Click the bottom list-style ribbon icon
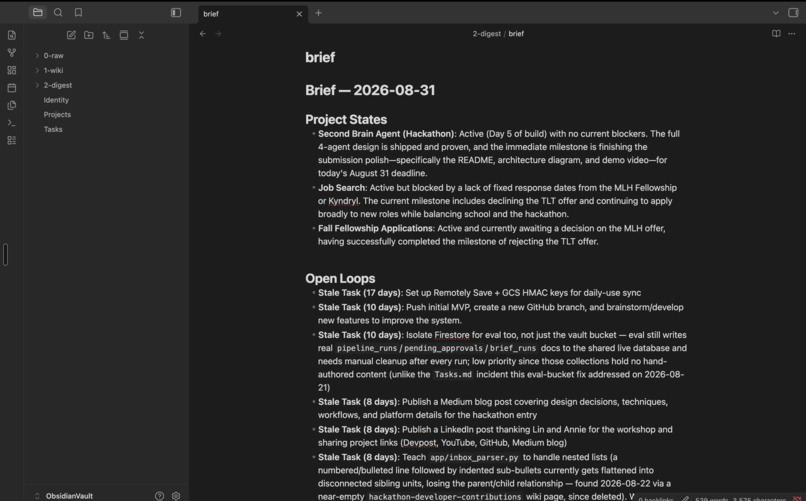Viewport: 806px width, 501px height. coord(12,140)
